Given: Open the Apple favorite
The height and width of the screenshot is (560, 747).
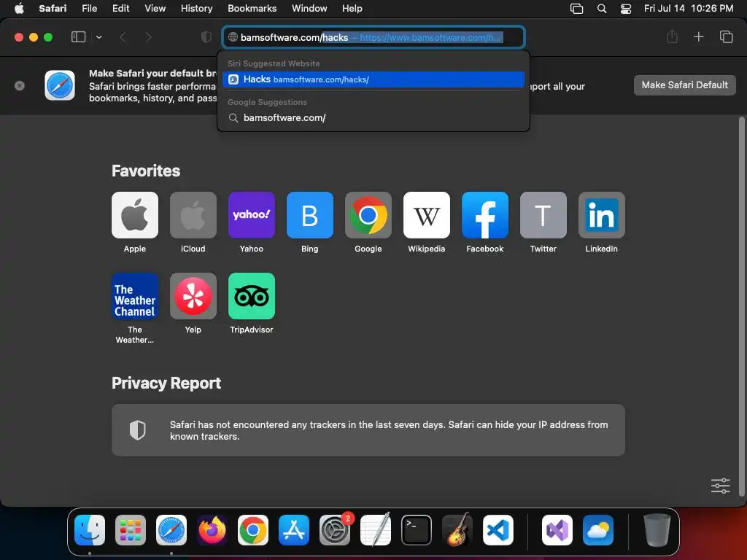Looking at the screenshot, I should (x=135, y=215).
